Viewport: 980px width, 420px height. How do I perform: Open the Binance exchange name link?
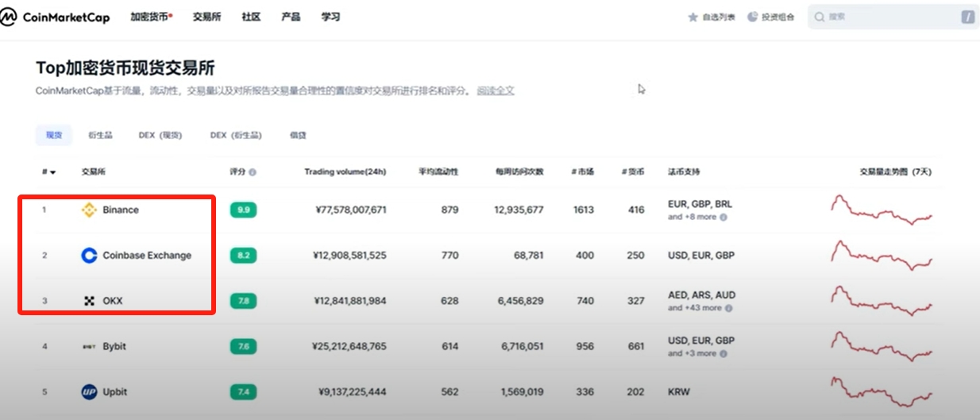click(121, 210)
